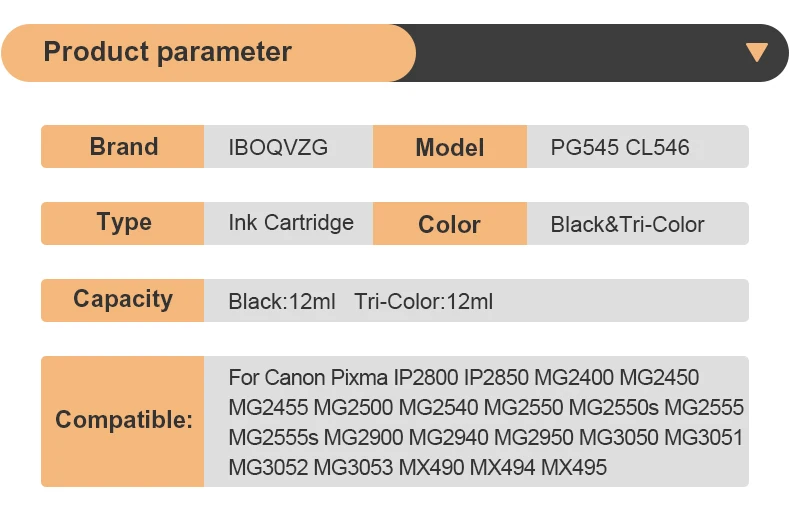Select the Compatible: label cell
The image size is (790, 531).
(x=123, y=420)
